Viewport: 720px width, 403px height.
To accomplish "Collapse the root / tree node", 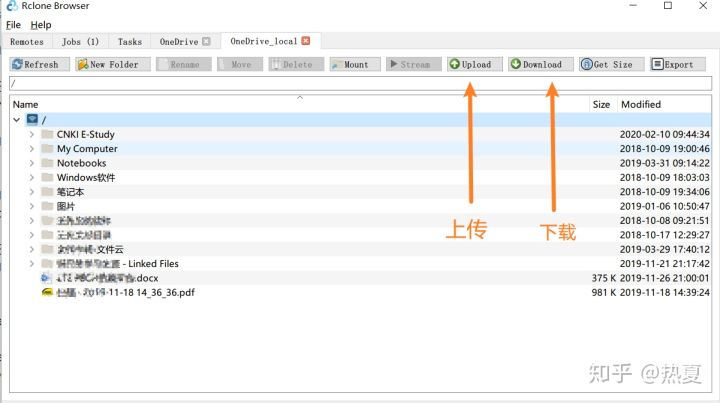I will tap(17, 120).
